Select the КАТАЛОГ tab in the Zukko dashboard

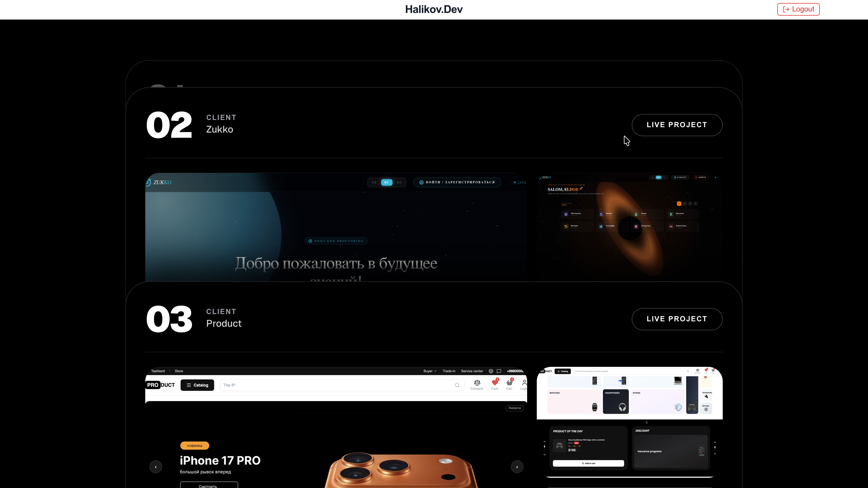coord(567,203)
